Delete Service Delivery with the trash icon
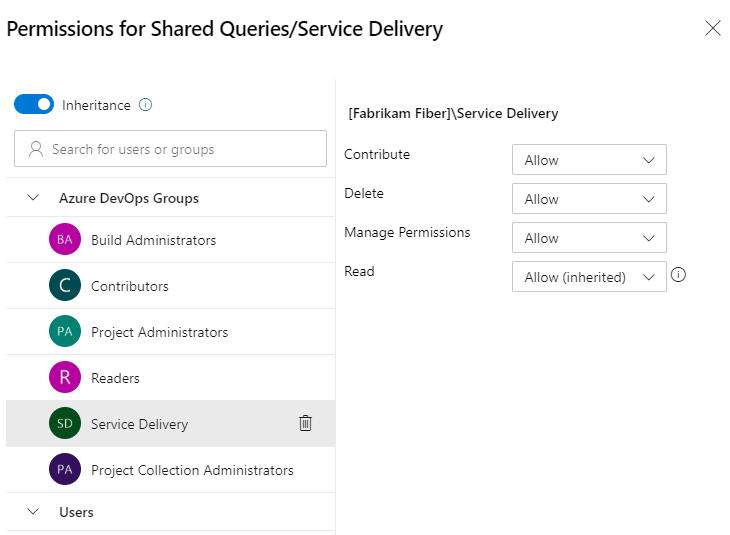The height and width of the screenshot is (535, 730). click(306, 423)
